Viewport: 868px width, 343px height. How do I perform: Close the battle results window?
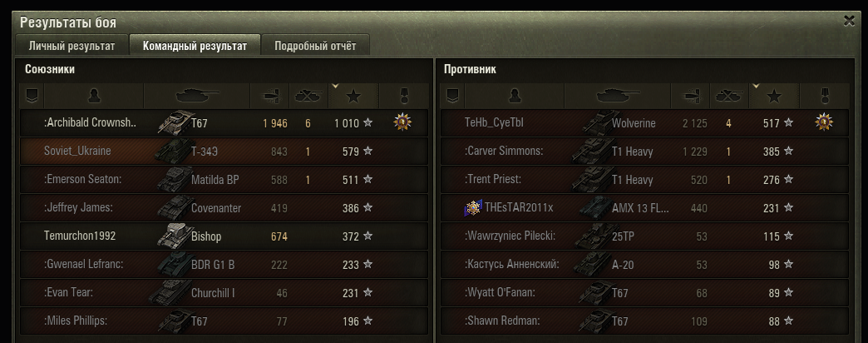click(x=849, y=21)
